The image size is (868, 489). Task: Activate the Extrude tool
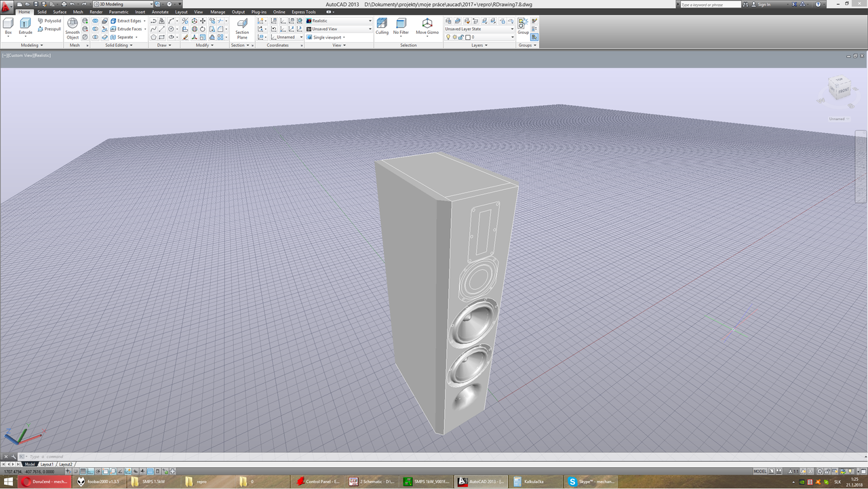point(25,27)
